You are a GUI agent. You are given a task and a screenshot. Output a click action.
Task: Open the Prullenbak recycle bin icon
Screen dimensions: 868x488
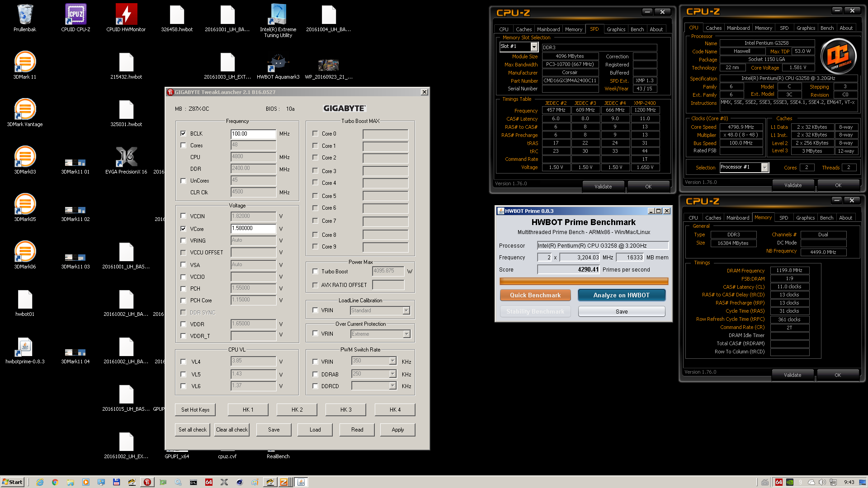tap(25, 18)
